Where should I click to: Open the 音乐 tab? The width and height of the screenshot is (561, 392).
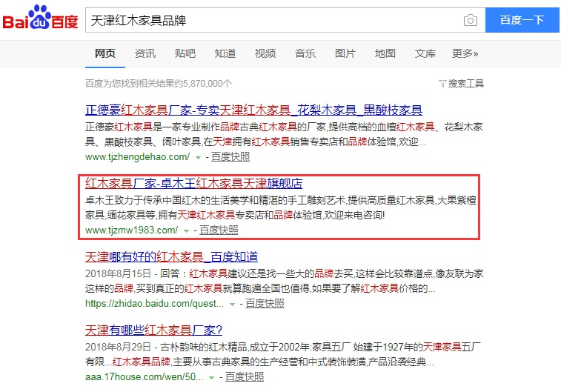click(305, 53)
